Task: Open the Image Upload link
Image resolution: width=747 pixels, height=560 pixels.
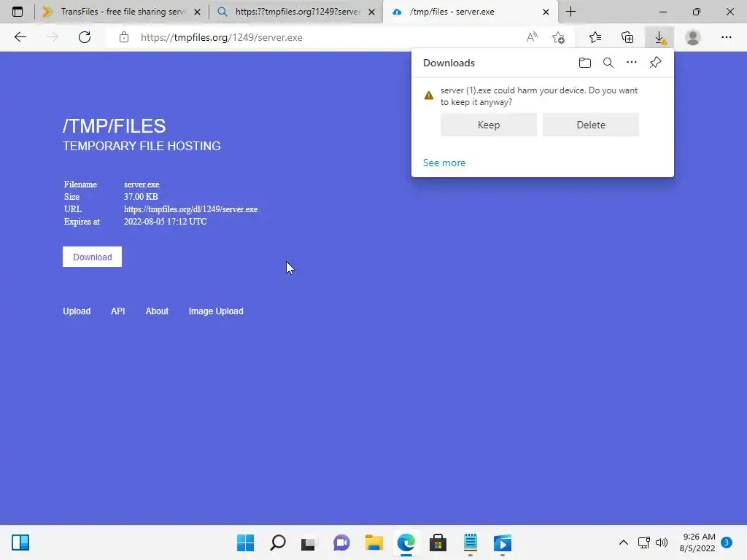Action: click(216, 311)
